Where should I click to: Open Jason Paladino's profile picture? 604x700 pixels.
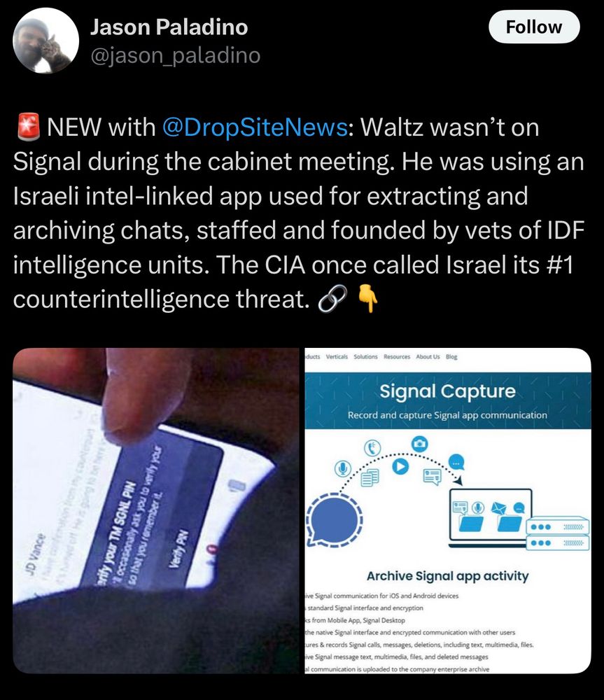point(46,41)
